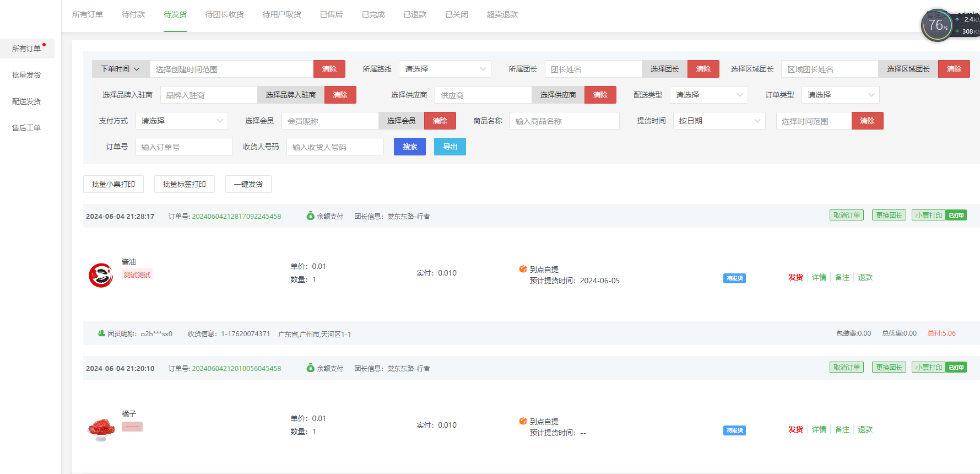The width and height of the screenshot is (980, 474).
Task: Click the soy sauce product thumbnail
Action: (x=101, y=275)
